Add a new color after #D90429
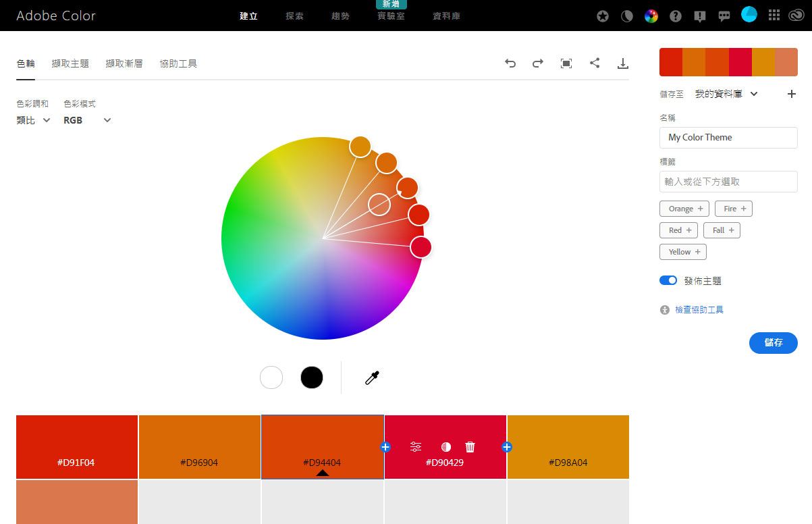This screenshot has height=524, width=812. [x=507, y=446]
